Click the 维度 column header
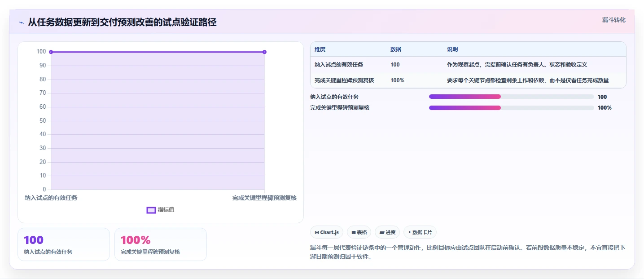Screen dimensions: 644x279 point(320,49)
